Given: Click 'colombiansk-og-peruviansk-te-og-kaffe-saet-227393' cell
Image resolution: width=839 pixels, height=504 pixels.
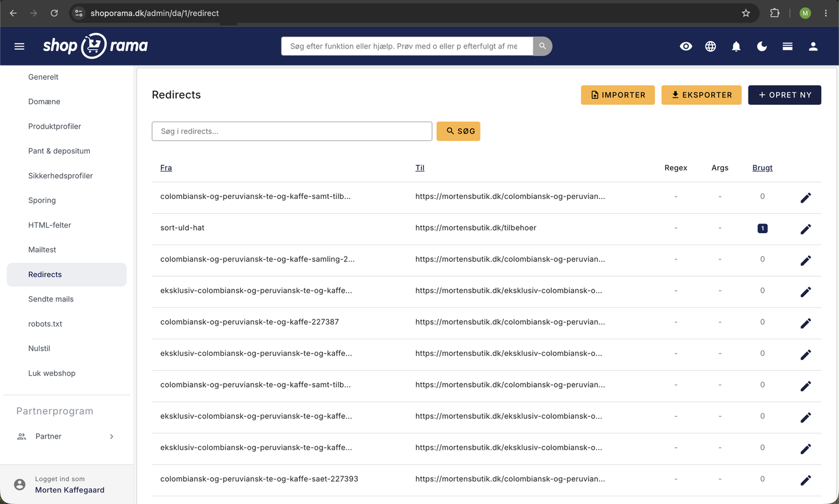Looking at the screenshot, I should [259, 479].
